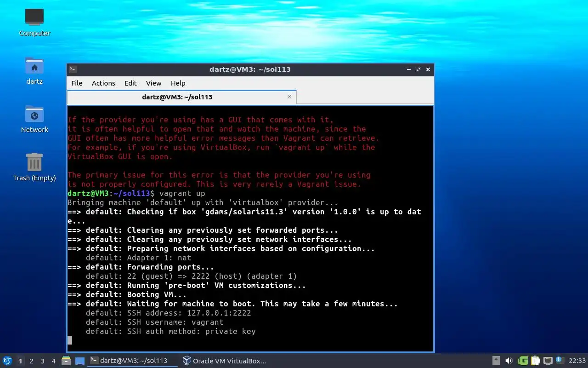Click 'Clearing any previously set forwarded ports' line
Image resolution: width=588 pixels, height=368 pixels.
203,230
